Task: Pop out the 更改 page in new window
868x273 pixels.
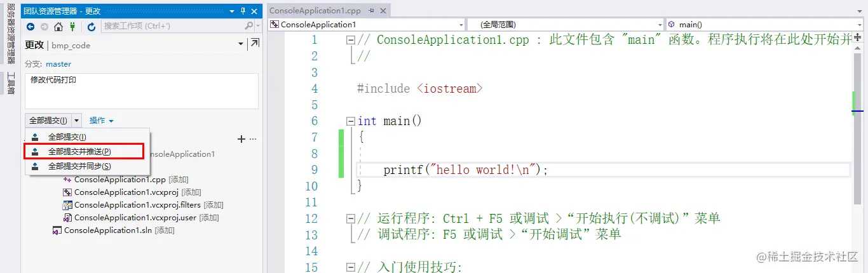Action: (254, 43)
